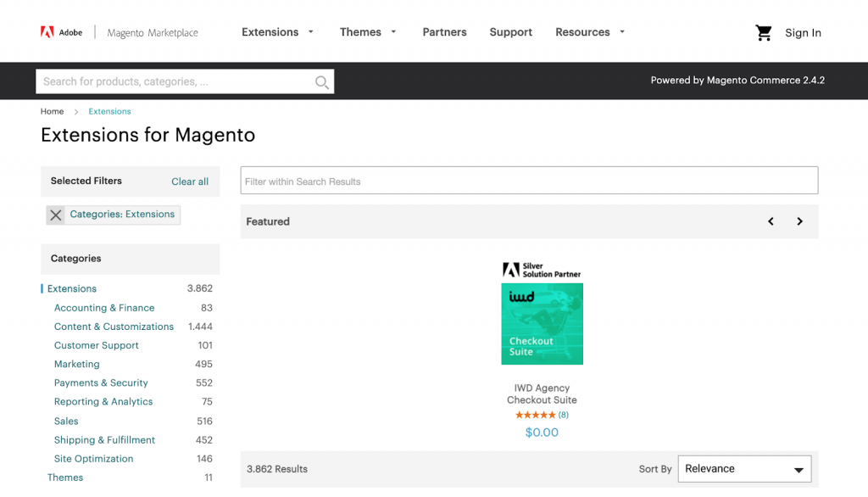Image resolution: width=868 pixels, height=497 pixels.
Task: Click the Home breadcrumb link
Action: 52,111
